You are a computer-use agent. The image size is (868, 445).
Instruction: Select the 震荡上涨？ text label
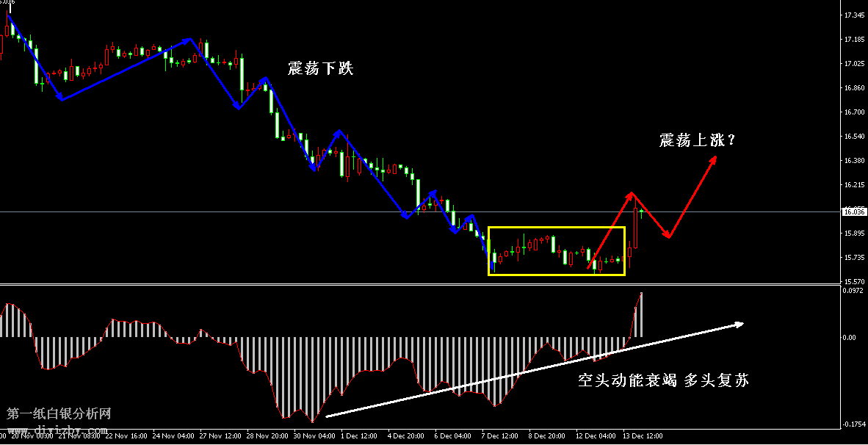click(697, 141)
